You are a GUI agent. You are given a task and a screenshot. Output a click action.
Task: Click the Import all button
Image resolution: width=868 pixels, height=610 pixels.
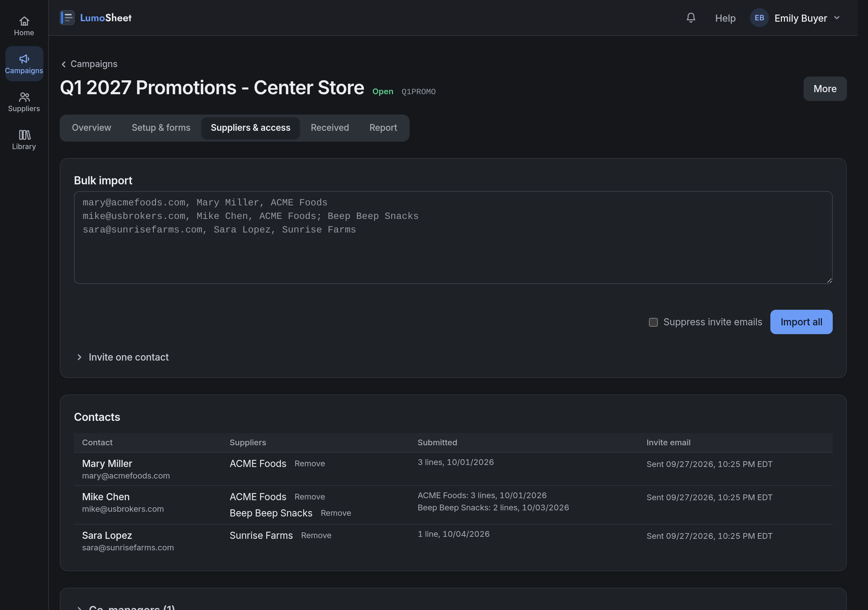tap(801, 322)
